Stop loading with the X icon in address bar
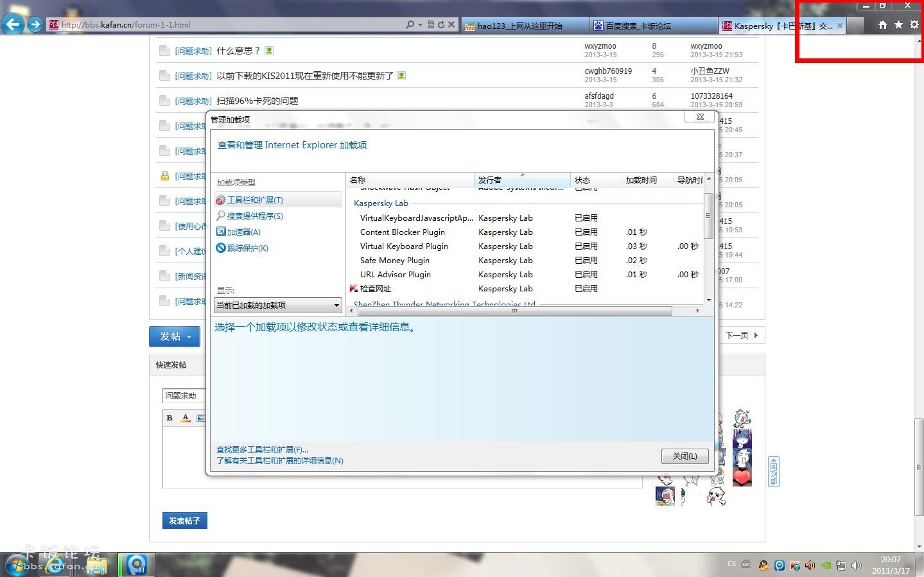The width and height of the screenshot is (924, 577). [451, 25]
